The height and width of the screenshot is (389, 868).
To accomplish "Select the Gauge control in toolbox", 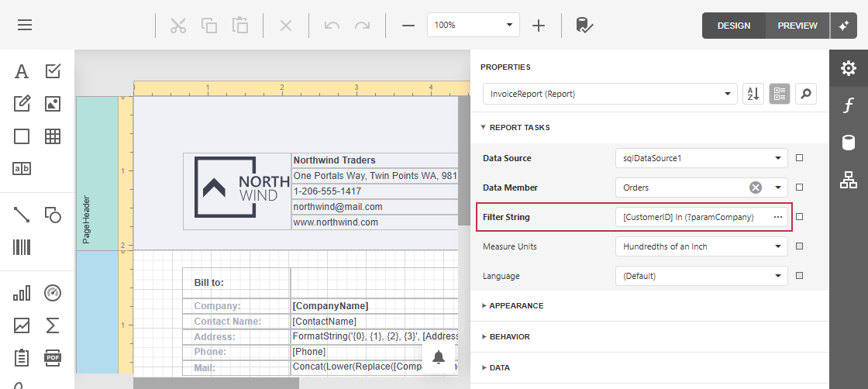I will tap(53, 293).
